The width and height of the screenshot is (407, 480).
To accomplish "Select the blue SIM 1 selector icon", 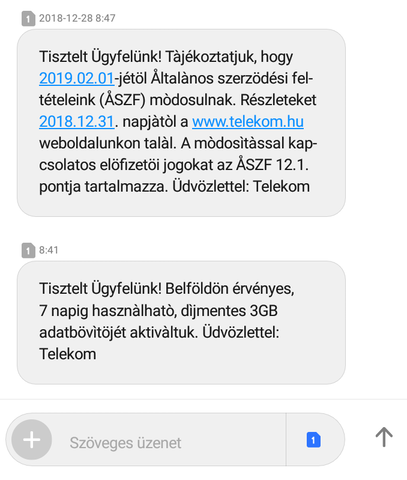I will click(313, 440).
